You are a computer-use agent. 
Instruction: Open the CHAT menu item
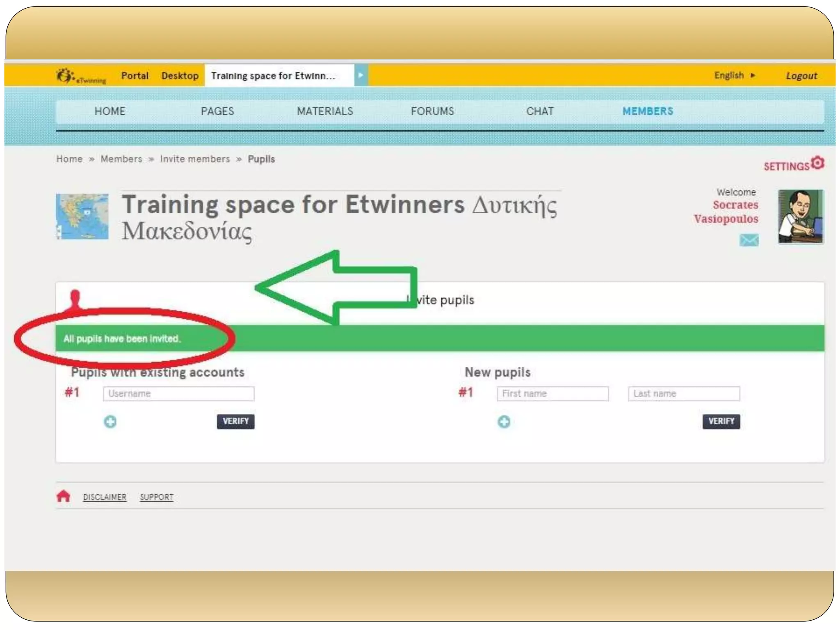[540, 111]
